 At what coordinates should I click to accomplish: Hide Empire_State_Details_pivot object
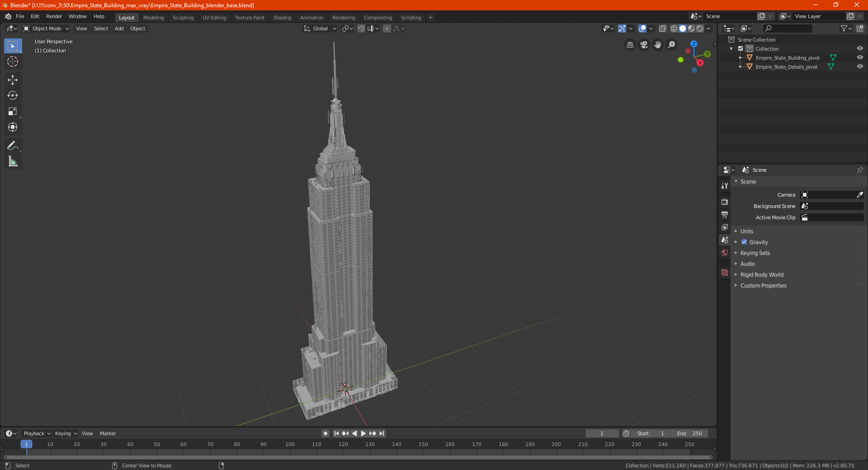coord(860,67)
